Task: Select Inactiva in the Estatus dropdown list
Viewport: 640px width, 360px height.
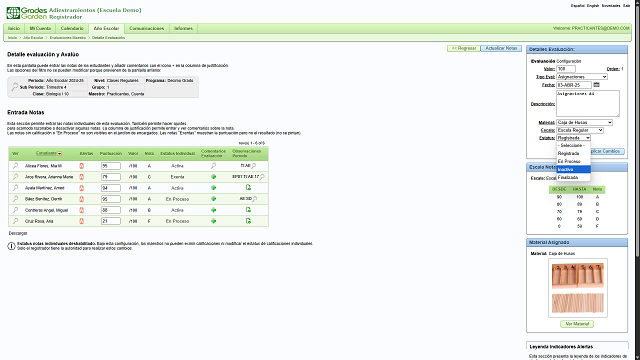Action: pos(573,169)
